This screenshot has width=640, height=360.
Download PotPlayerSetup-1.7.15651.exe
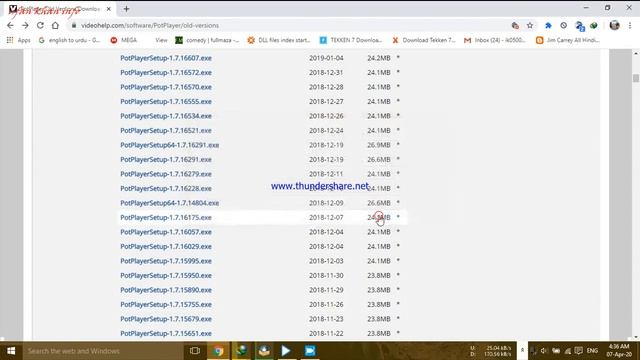(166, 333)
